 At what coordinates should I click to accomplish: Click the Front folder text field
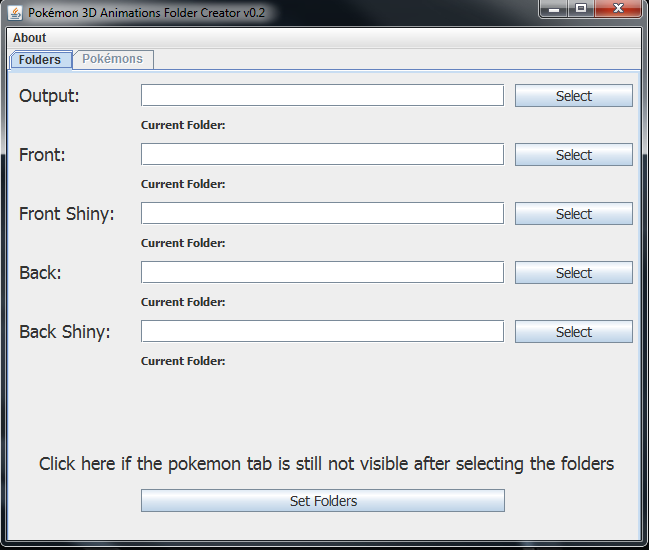[322, 154]
